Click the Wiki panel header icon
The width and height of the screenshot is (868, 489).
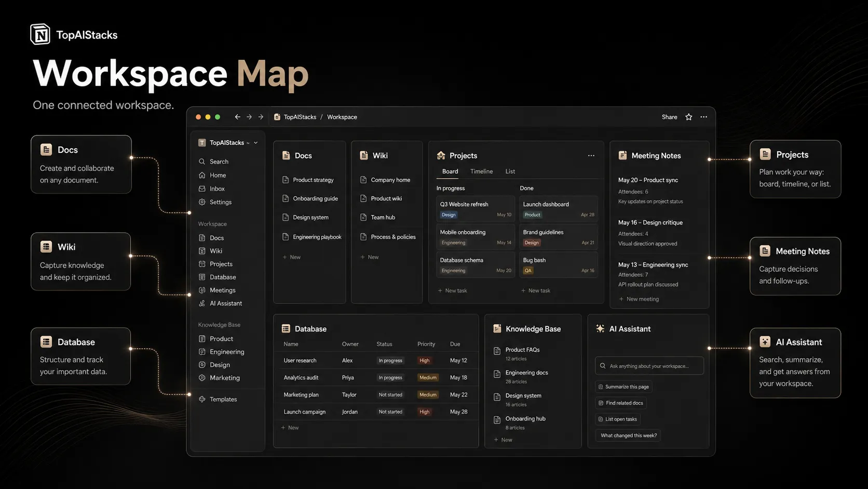tap(363, 155)
